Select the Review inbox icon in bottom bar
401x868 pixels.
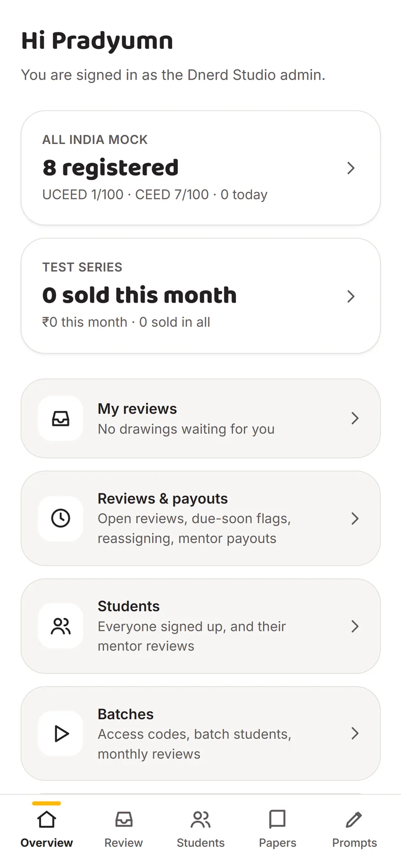point(124,819)
